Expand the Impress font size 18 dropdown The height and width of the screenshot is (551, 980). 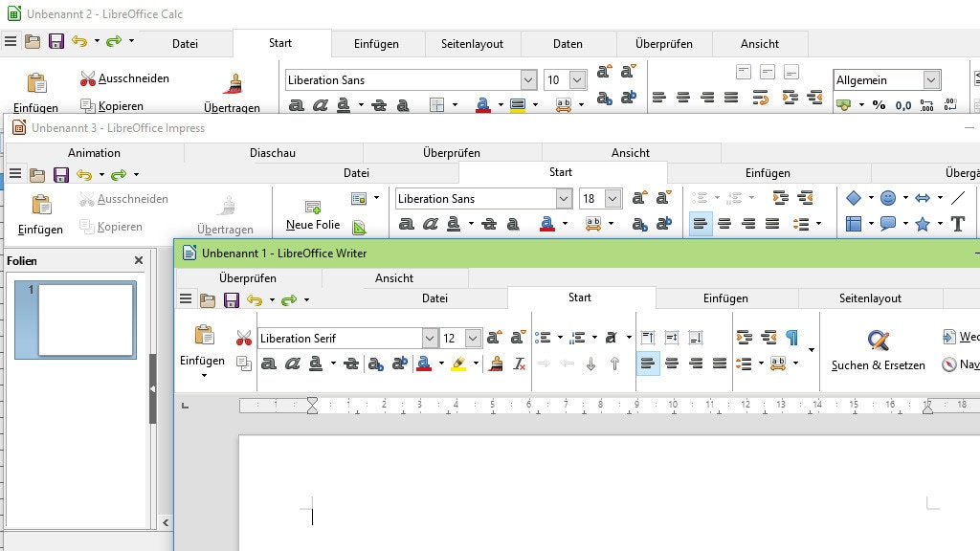click(612, 199)
